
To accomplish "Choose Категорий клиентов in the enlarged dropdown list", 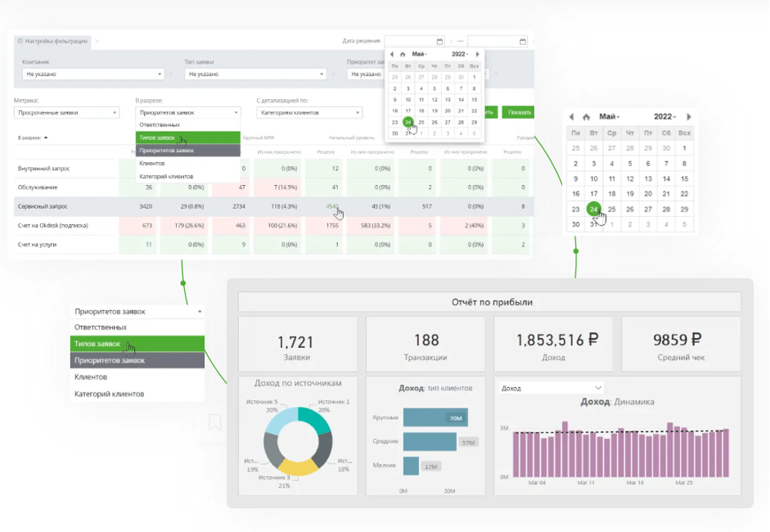I will click(x=109, y=394).
